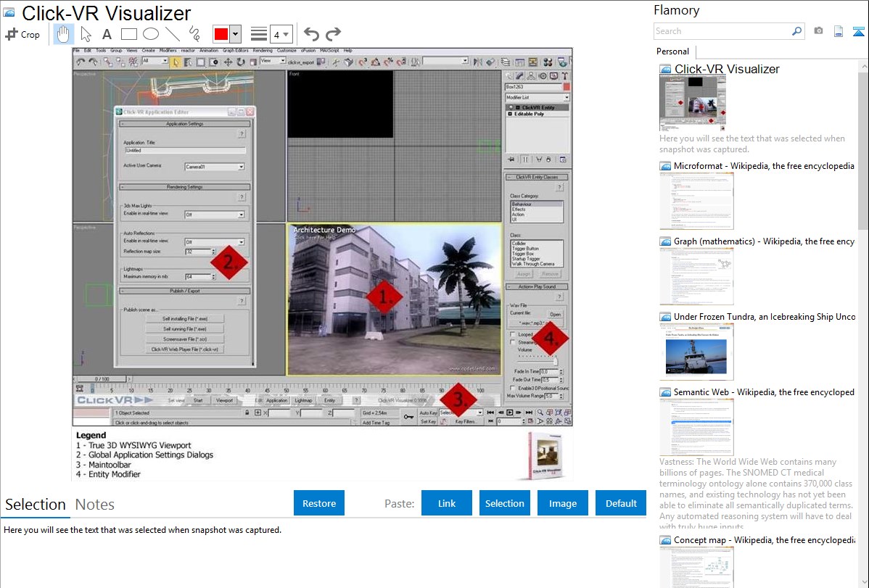
Task: Select the Microformat snapshot thumbnail
Action: point(696,201)
